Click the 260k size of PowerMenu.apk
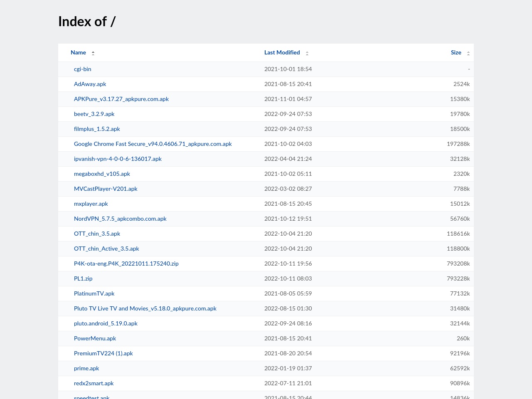Viewport: 532px width, 399px height. [x=463, y=338]
